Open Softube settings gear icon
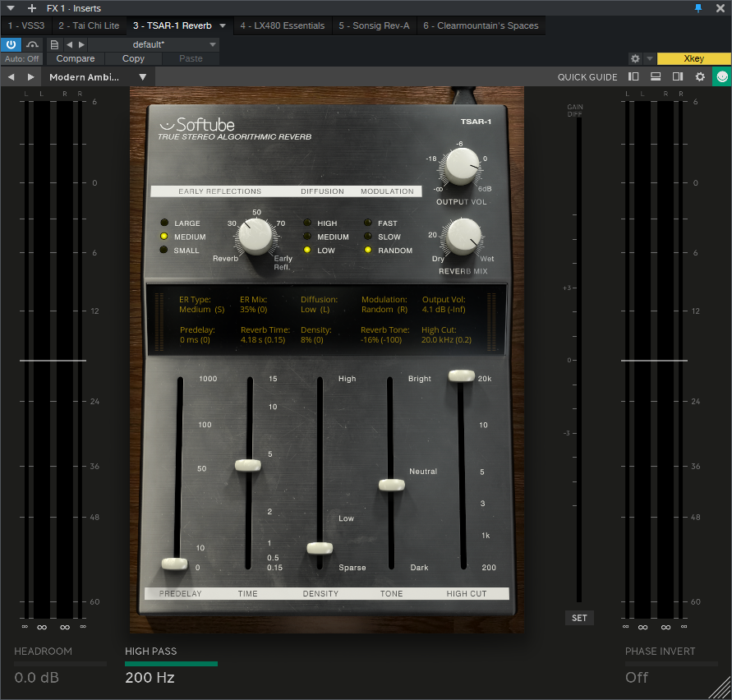Image resolution: width=732 pixels, height=700 pixels. coord(700,76)
